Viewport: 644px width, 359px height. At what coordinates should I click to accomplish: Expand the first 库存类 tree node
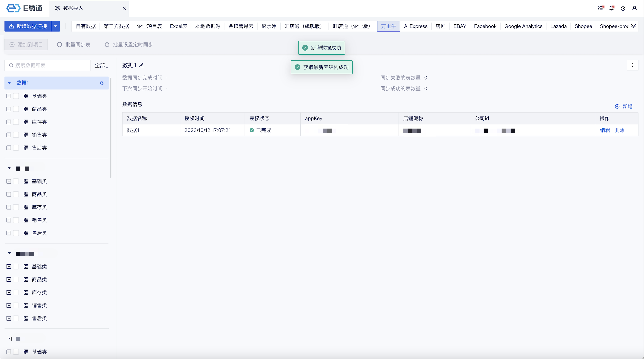click(x=9, y=122)
